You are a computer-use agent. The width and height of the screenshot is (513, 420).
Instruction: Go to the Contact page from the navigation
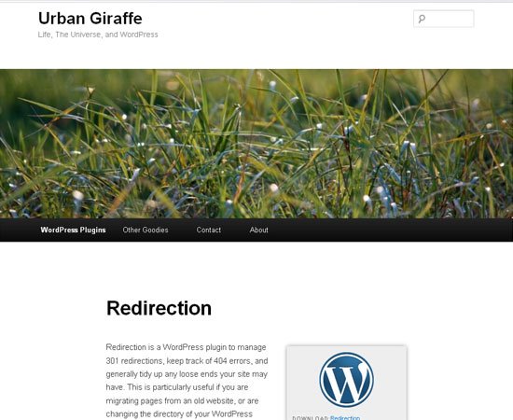coord(209,230)
